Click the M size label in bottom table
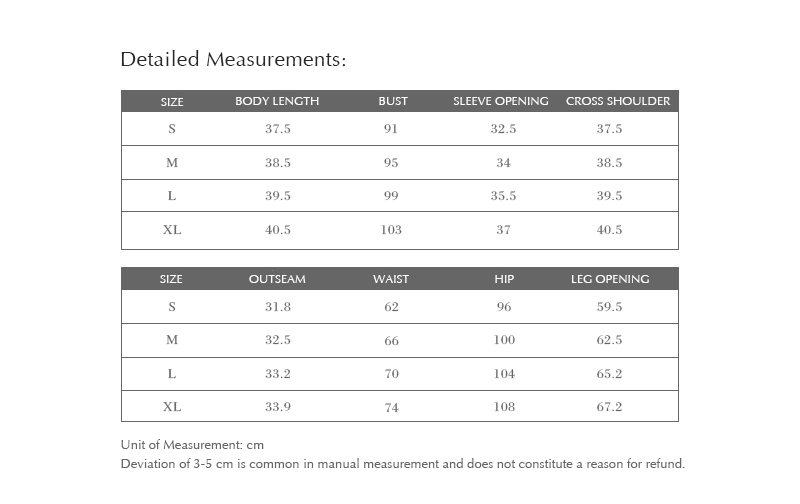The width and height of the screenshot is (800, 504). (x=172, y=340)
